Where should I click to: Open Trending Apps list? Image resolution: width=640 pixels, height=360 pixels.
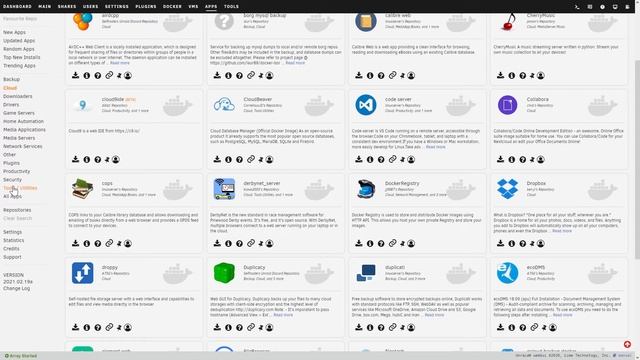pyautogui.click(x=19, y=66)
